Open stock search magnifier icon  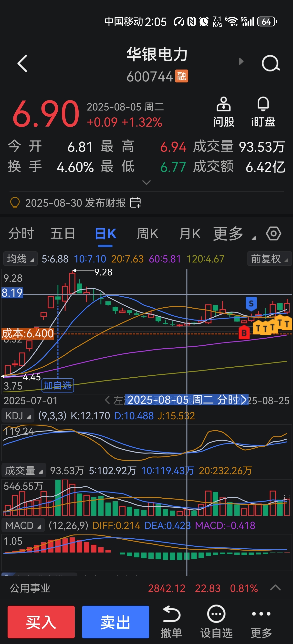271,63
